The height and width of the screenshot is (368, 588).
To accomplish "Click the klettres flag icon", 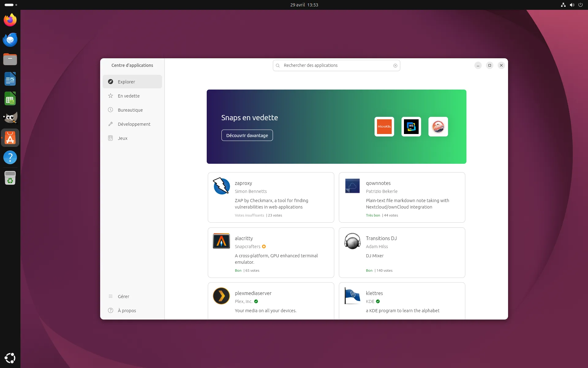I will point(352,296).
